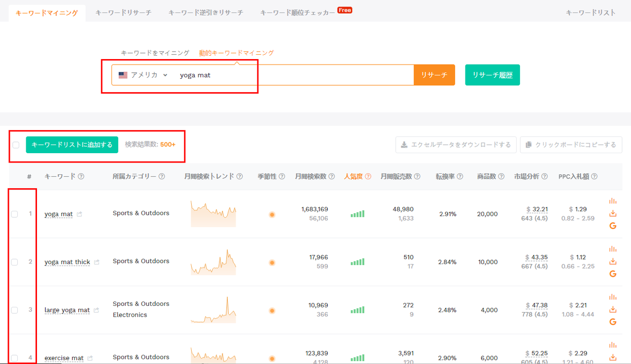This screenshot has height=364, width=631.
Task: Open external link icon next to exercise mat
Action: coord(90,358)
